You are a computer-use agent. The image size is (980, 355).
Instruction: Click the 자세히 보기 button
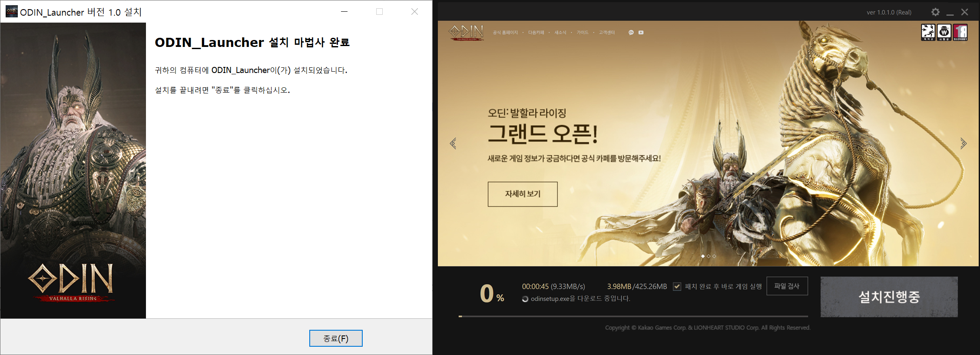(523, 194)
